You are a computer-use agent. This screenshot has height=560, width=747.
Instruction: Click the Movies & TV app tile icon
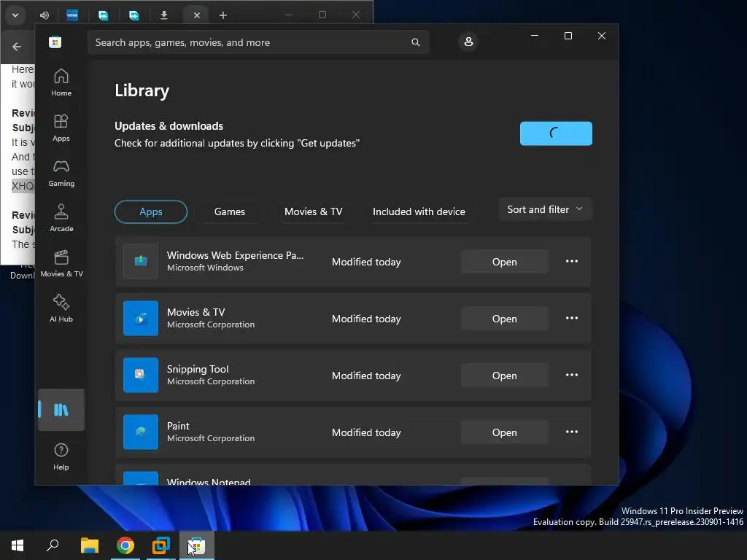pyautogui.click(x=141, y=318)
